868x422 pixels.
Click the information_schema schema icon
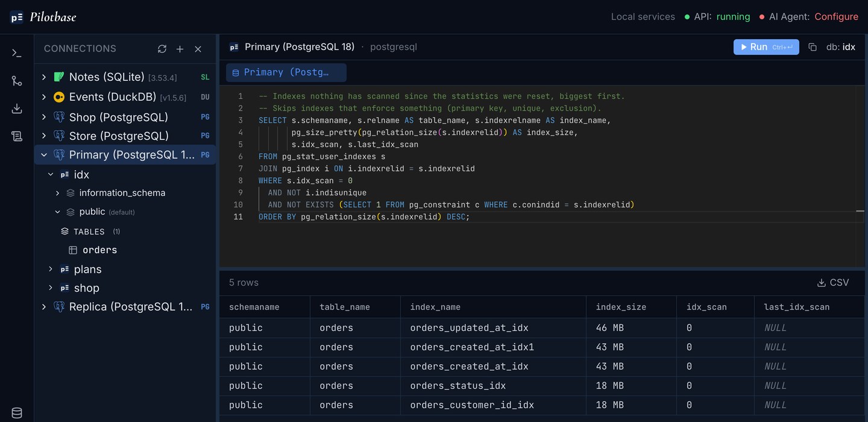tap(71, 193)
